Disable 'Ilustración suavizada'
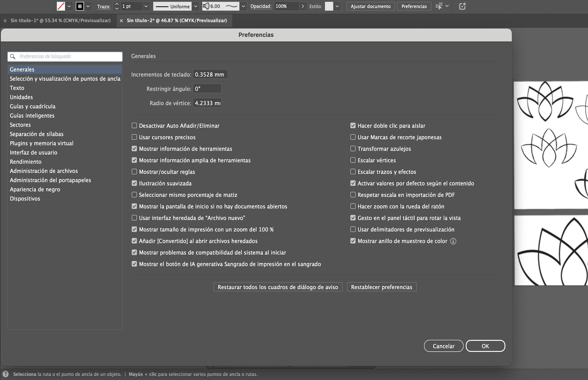The image size is (588, 380). 134,183
